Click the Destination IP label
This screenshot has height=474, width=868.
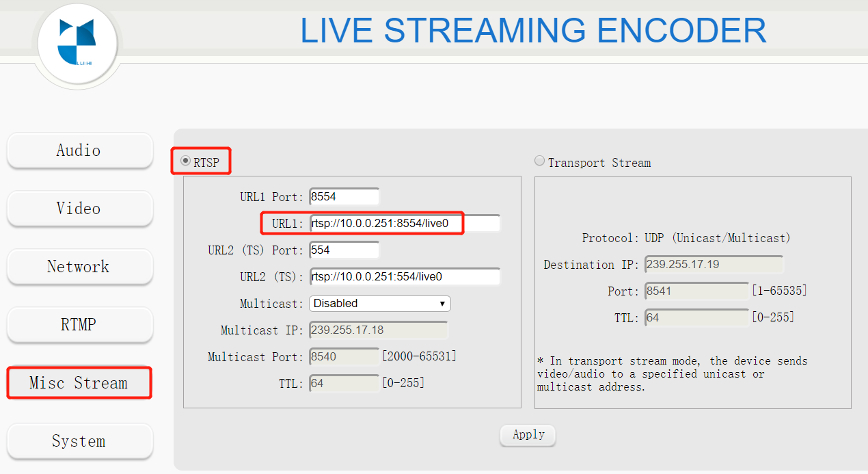coord(591,265)
